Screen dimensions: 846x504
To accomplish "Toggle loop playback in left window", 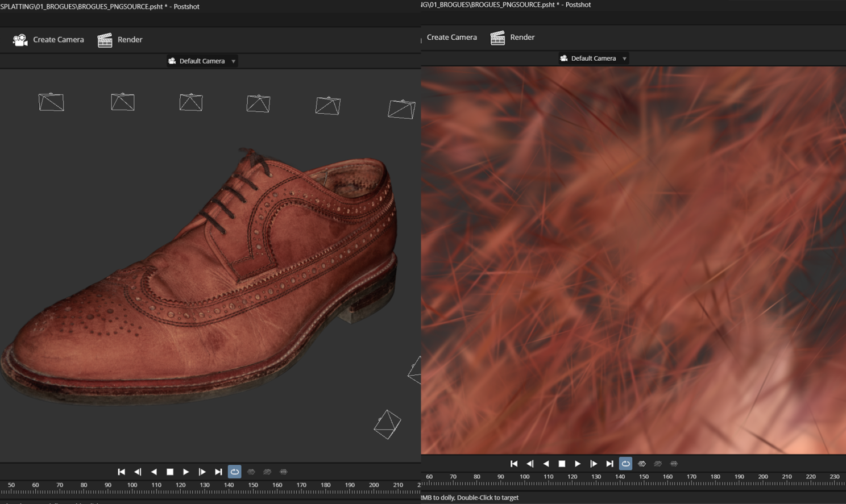I will 234,472.
